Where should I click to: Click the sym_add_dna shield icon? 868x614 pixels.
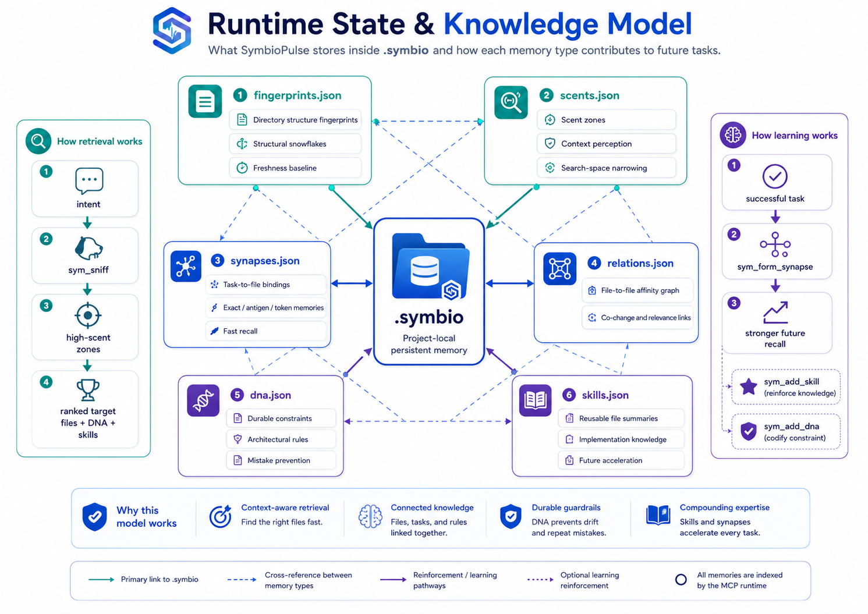(x=748, y=431)
